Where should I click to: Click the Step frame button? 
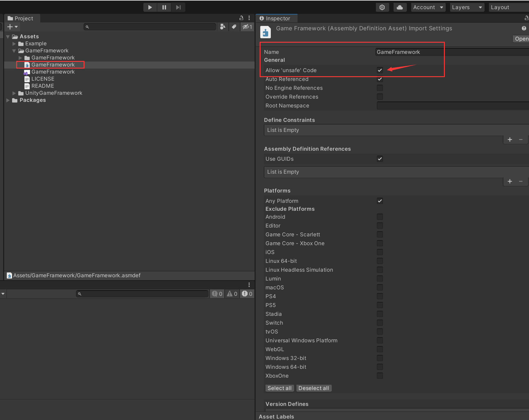point(178,7)
